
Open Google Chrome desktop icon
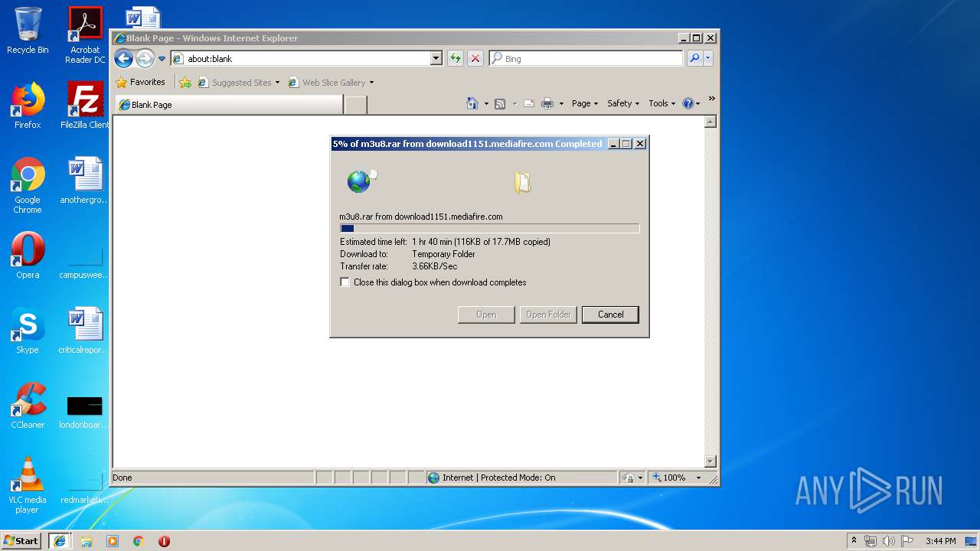click(x=28, y=185)
